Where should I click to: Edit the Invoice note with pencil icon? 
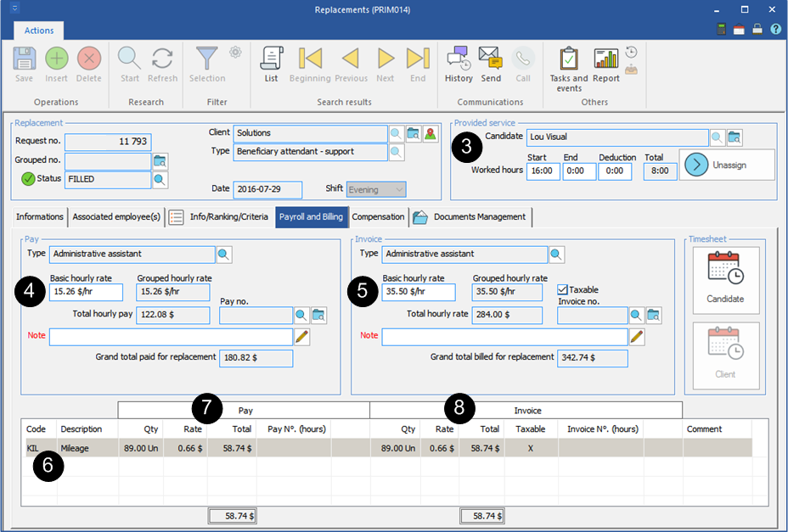[x=637, y=337]
